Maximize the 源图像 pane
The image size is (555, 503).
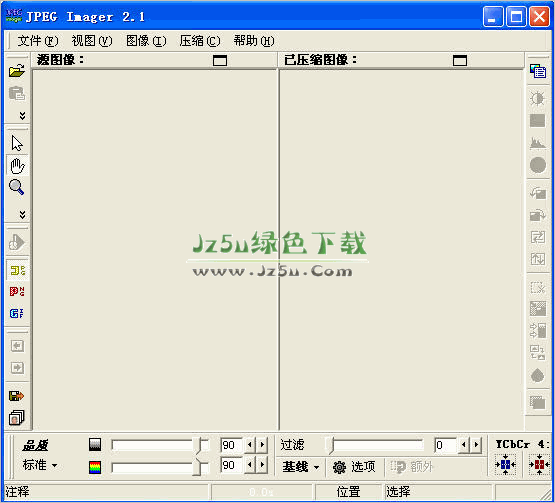[x=220, y=61]
